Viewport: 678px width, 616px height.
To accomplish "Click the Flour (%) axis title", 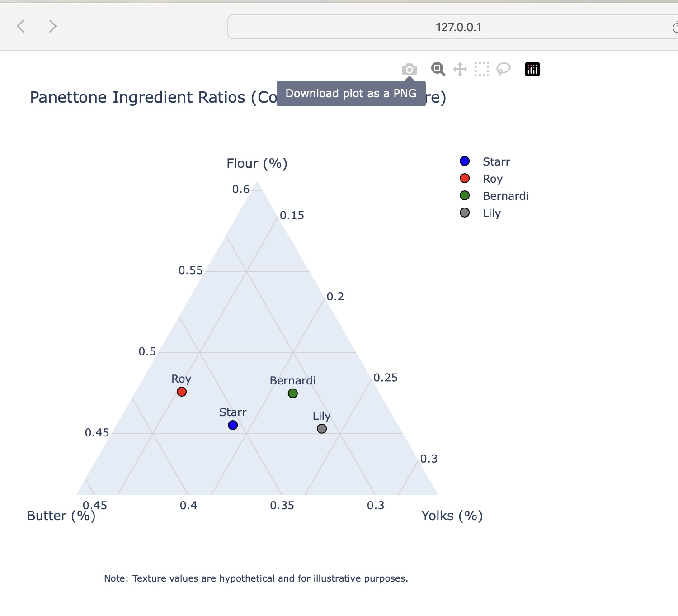I will click(x=257, y=163).
